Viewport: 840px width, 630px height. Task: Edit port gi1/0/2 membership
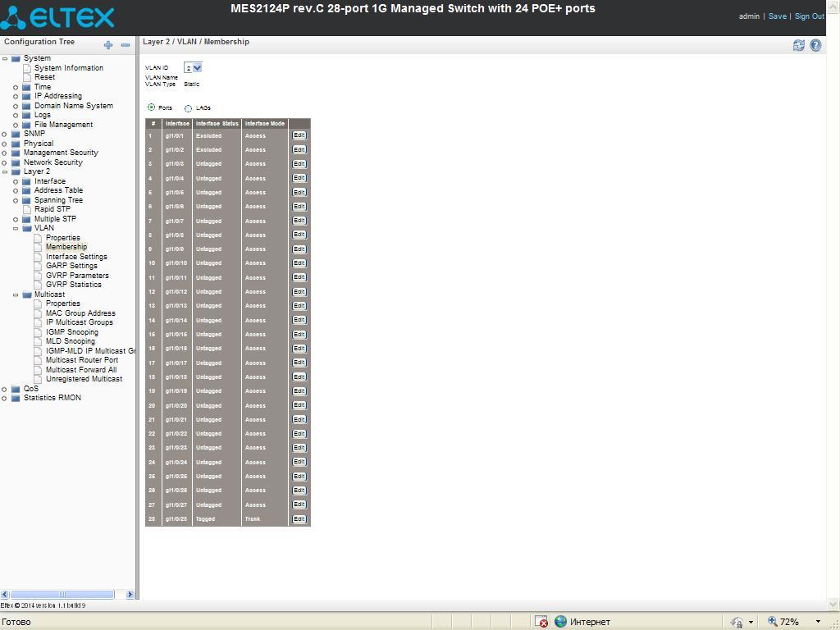point(299,149)
